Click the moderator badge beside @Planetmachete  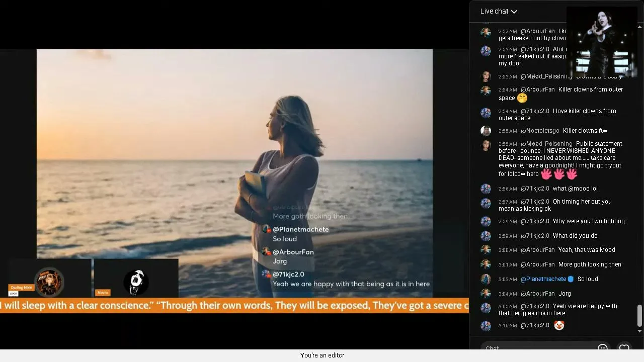(571, 279)
